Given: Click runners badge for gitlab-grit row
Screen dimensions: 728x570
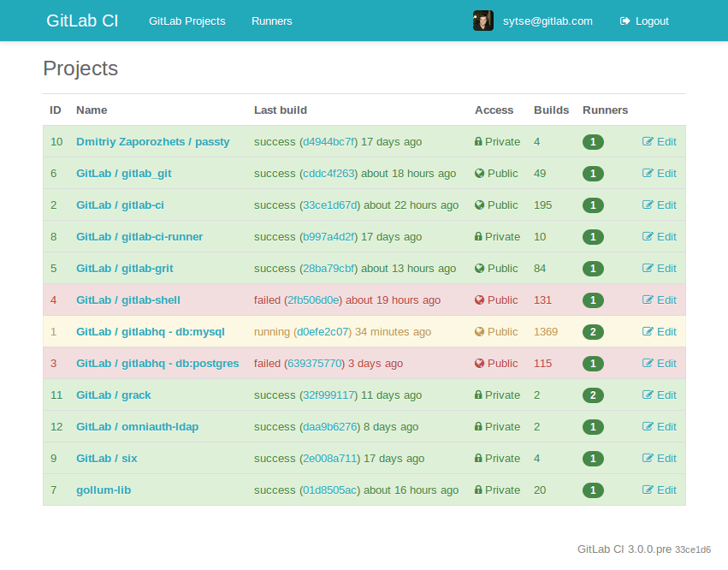Looking at the screenshot, I should pyautogui.click(x=593, y=269).
